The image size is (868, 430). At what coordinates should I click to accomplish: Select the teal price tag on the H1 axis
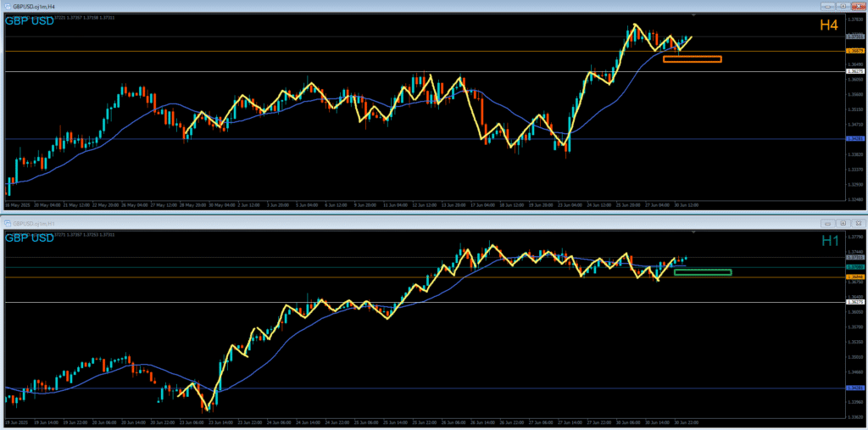pyautogui.click(x=856, y=267)
